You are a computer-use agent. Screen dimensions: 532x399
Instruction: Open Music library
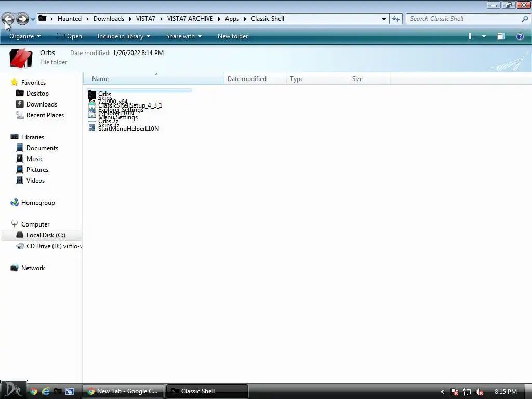pos(35,159)
